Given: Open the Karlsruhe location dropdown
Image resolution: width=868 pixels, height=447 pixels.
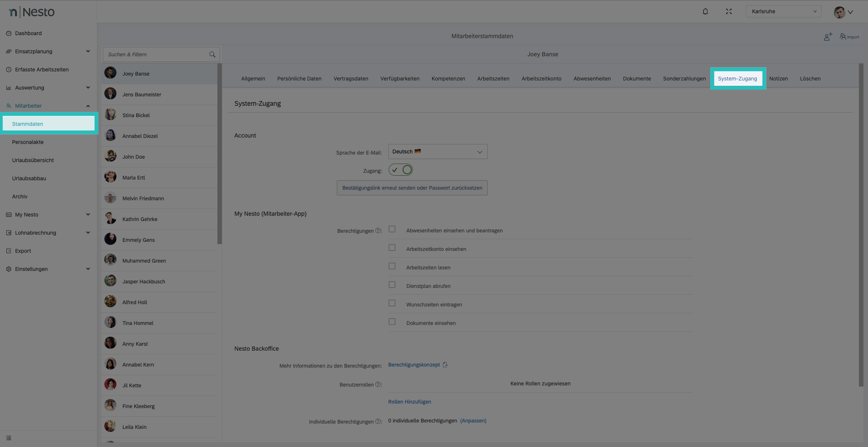Looking at the screenshot, I should click(783, 11).
